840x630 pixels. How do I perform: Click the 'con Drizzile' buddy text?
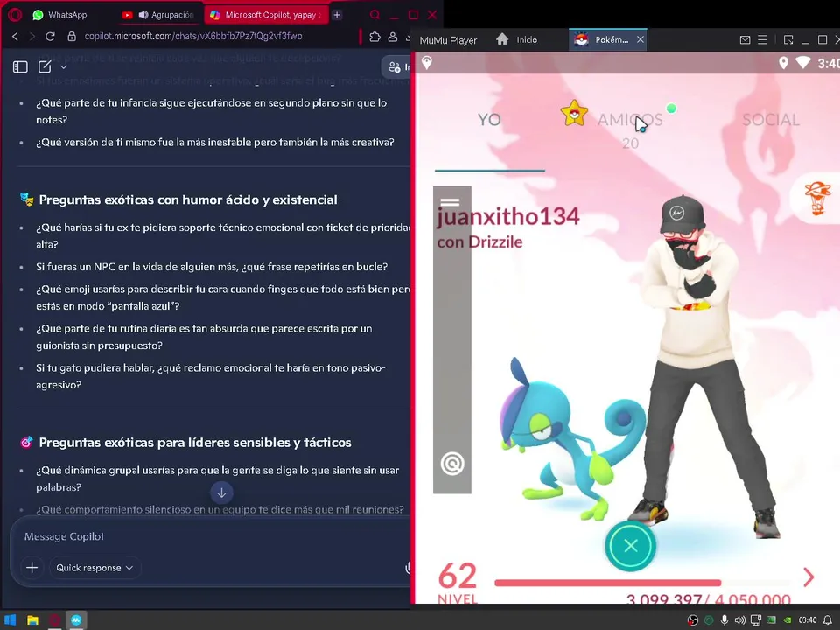[479, 242]
